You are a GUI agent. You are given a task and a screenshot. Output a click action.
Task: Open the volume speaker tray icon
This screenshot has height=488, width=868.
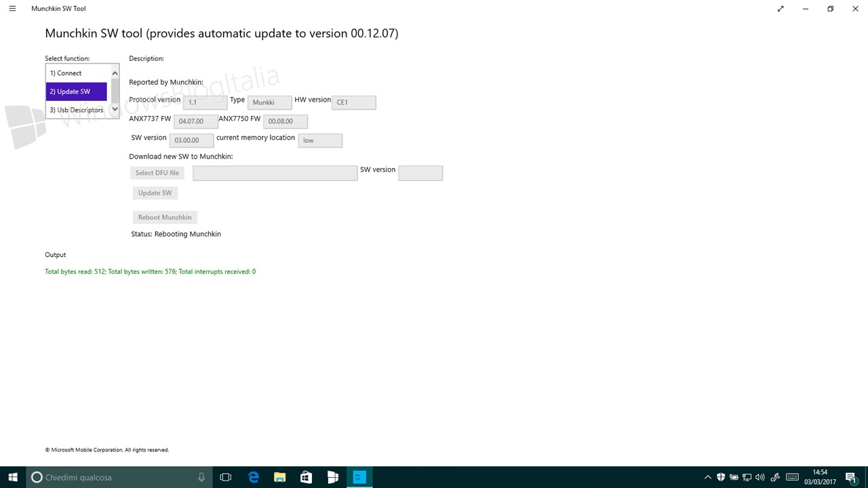759,477
